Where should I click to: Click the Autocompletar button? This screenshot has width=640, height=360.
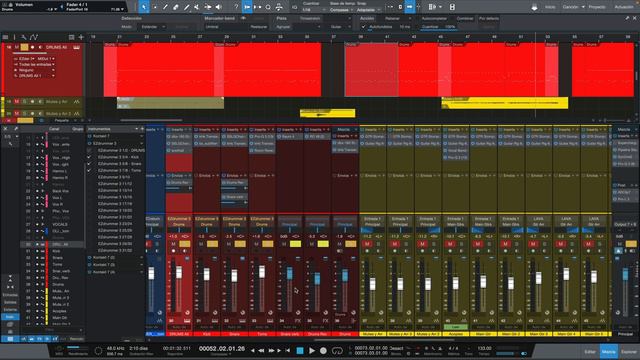point(434,18)
